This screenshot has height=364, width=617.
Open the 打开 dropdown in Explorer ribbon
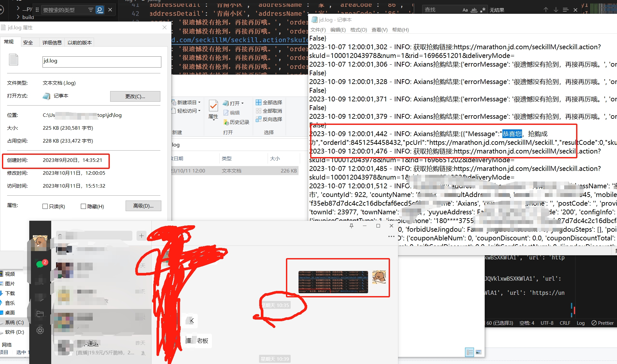233,103
